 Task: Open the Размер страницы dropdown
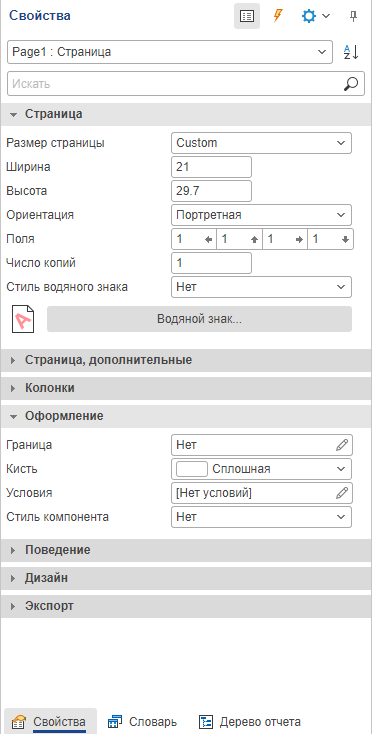(261, 143)
